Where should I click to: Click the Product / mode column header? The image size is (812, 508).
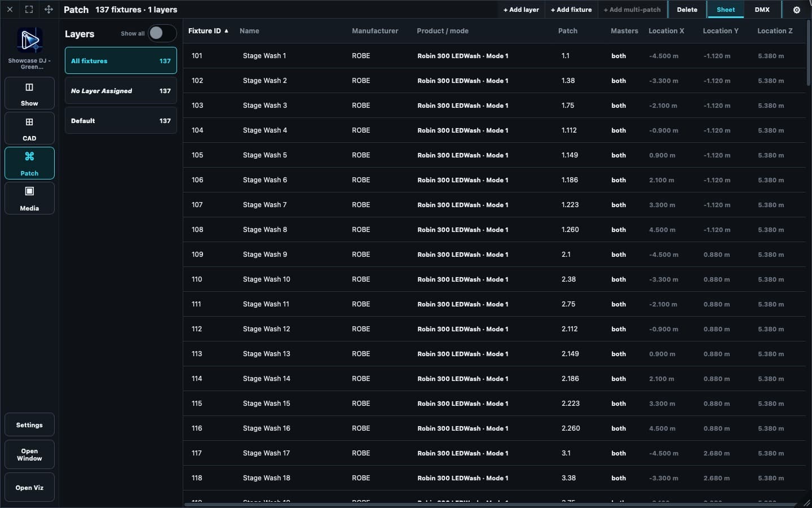coord(443,31)
